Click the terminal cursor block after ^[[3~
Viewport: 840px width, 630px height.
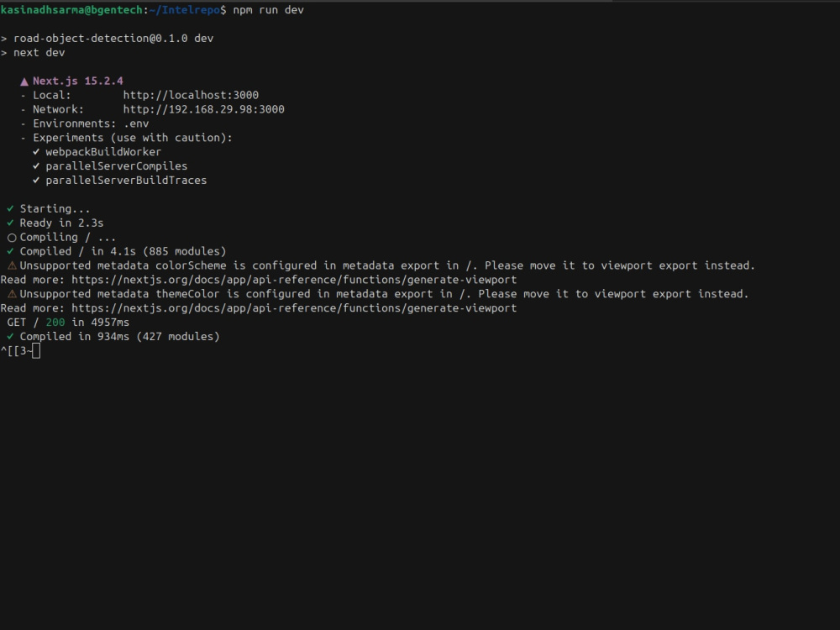(x=36, y=351)
